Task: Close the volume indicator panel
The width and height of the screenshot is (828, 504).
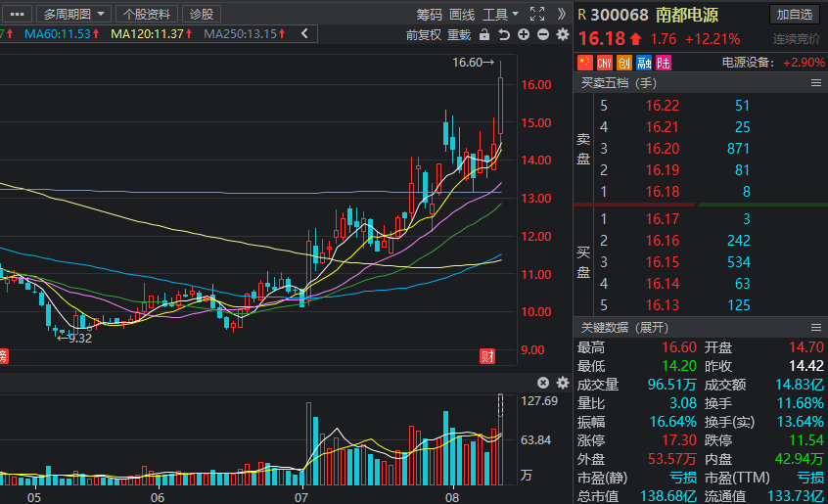Action: (543, 383)
